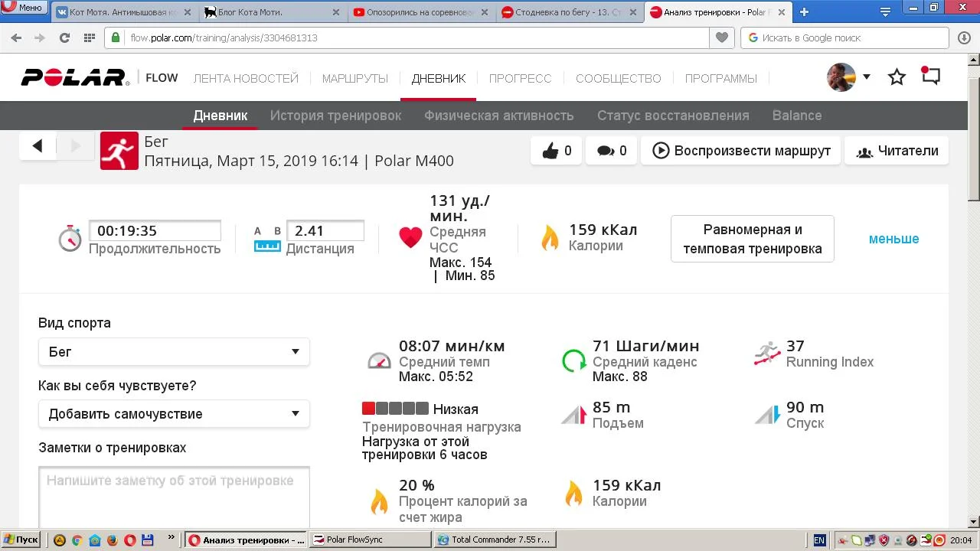
Task: Open МАРШРУТЫ in top navigation
Action: click(x=354, y=78)
